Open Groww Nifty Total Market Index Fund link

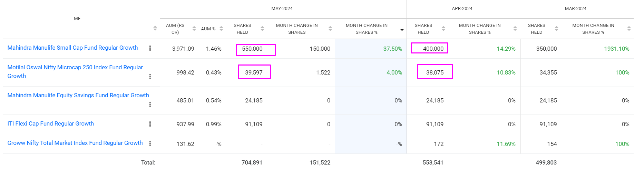pyautogui.click(x=75, y=143)
